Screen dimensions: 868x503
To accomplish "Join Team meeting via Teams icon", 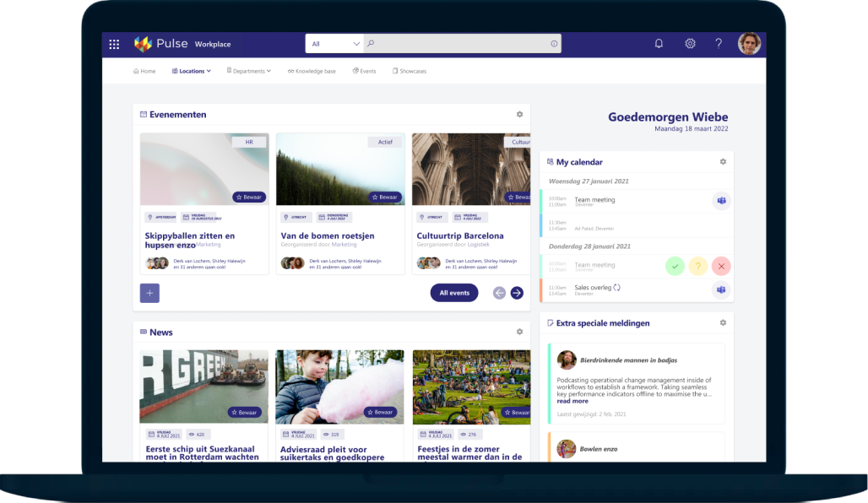I will pyautogui.click(x=722, y=201).
